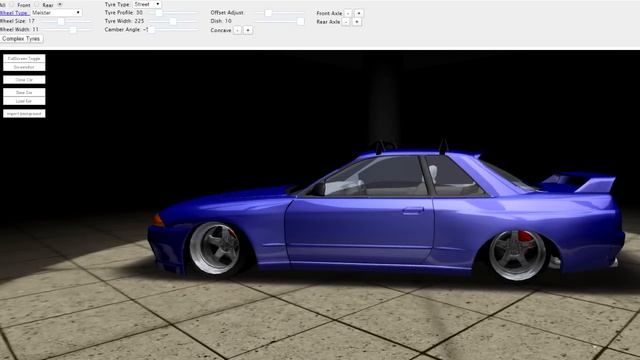640x360 pixels.
Task: Click the Load Car button
Action: 24,101
